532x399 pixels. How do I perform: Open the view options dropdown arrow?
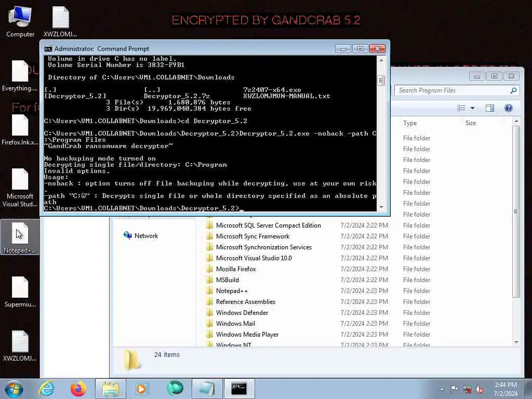point(472,108)
